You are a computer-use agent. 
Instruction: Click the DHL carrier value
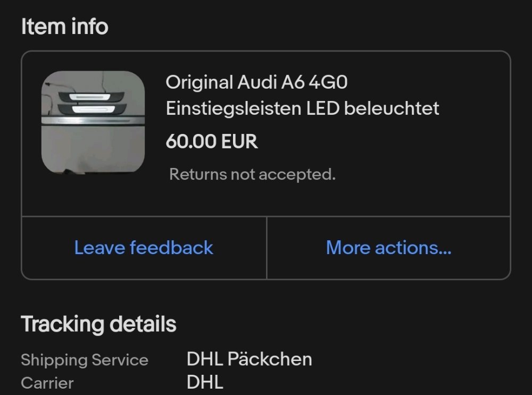tap(205, 382)
